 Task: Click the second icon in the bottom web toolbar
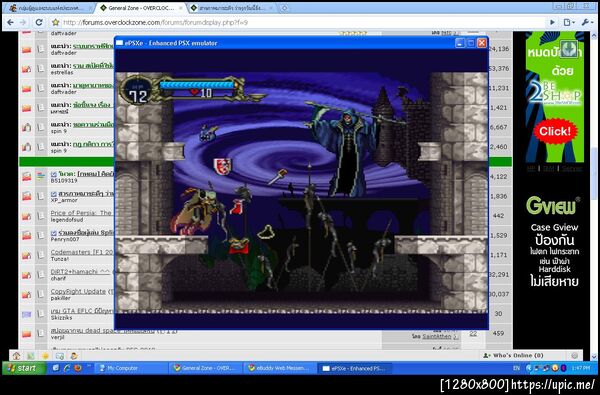31,356
